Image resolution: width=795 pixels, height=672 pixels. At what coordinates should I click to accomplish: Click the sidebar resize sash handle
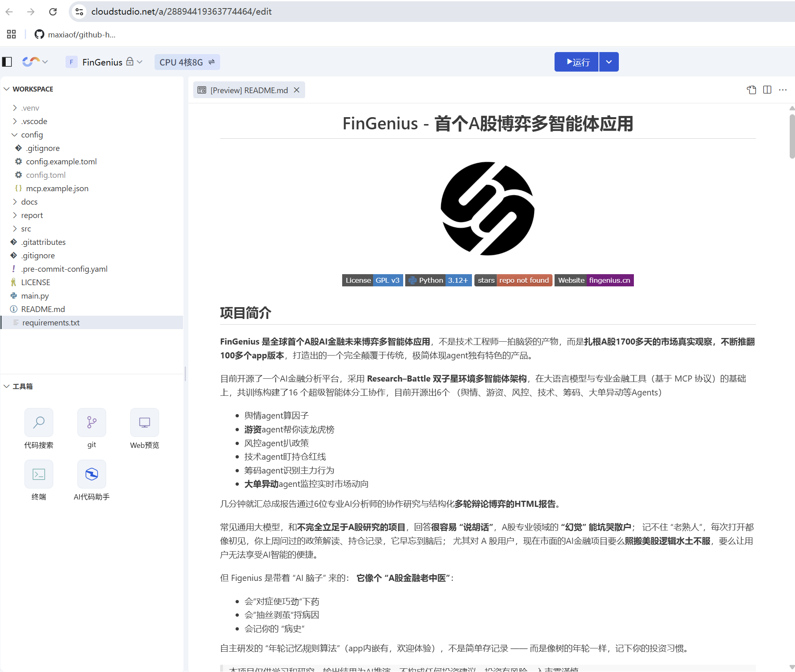pyautogui.click(x=186, y=373)
